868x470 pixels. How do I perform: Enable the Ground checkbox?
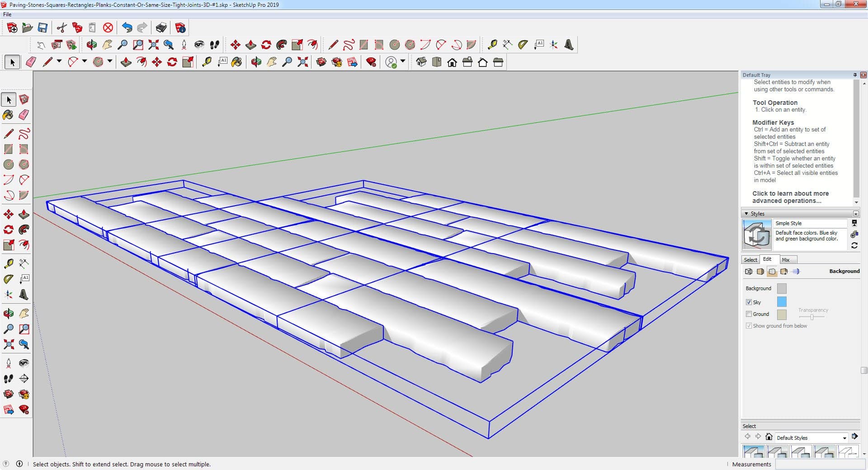pyautogui.click(x=749, y=314)
